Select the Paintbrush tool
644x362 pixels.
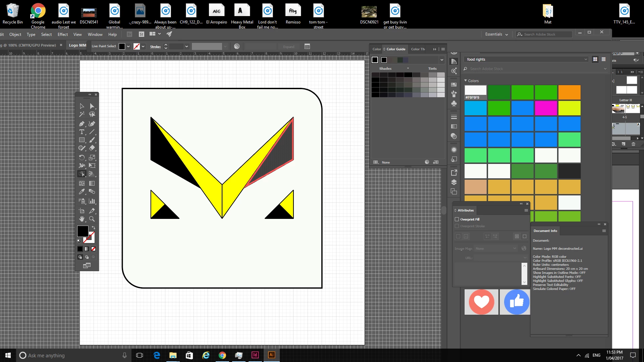point(92,140)
